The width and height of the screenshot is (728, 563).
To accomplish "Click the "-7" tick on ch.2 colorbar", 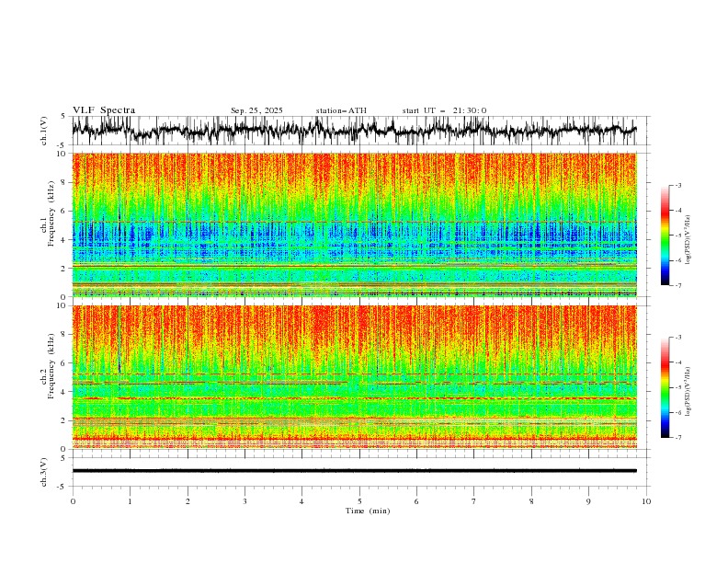I will point(678,438).
